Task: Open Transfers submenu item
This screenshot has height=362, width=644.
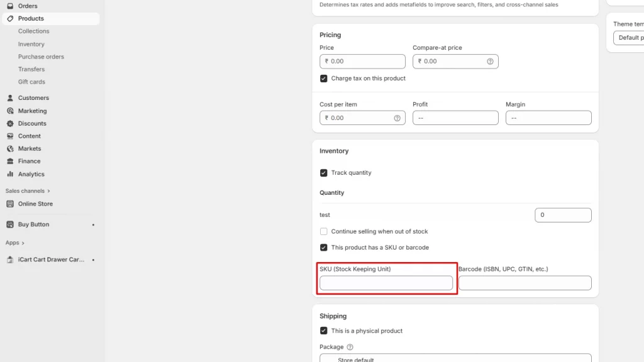Action: pyautogui.click(x=31, y=69)
